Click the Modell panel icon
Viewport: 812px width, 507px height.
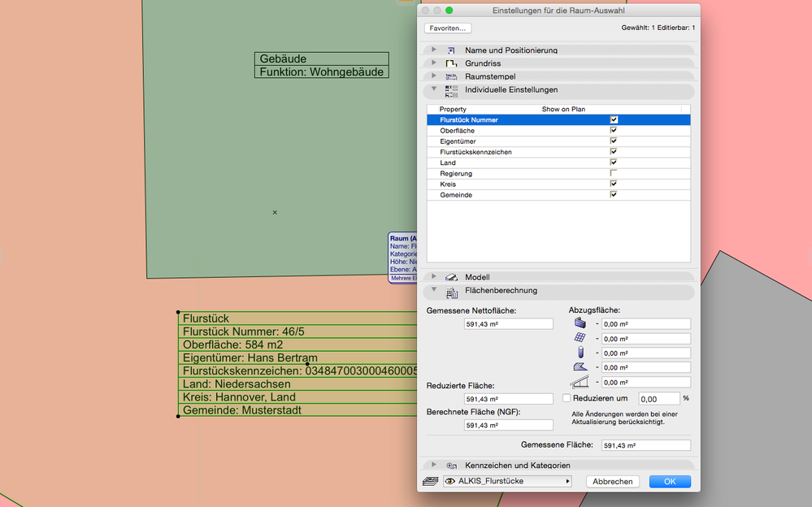coord(451,277)
